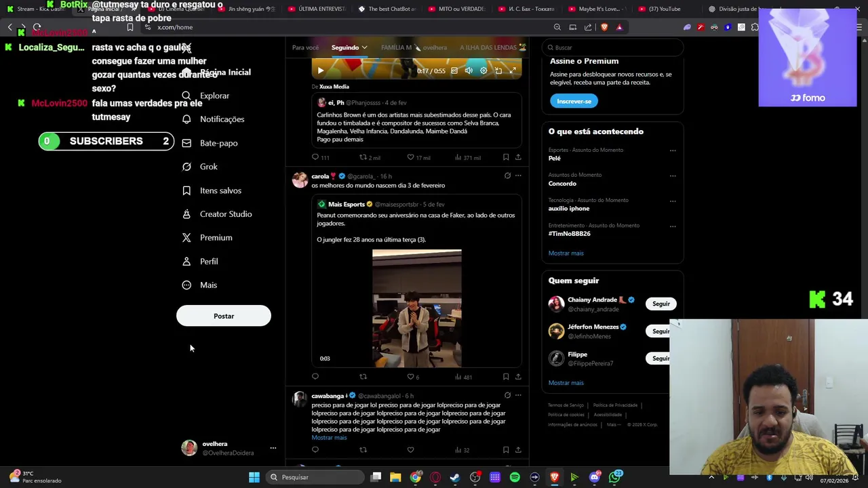Open Bate-papo envelope icon

186,143
